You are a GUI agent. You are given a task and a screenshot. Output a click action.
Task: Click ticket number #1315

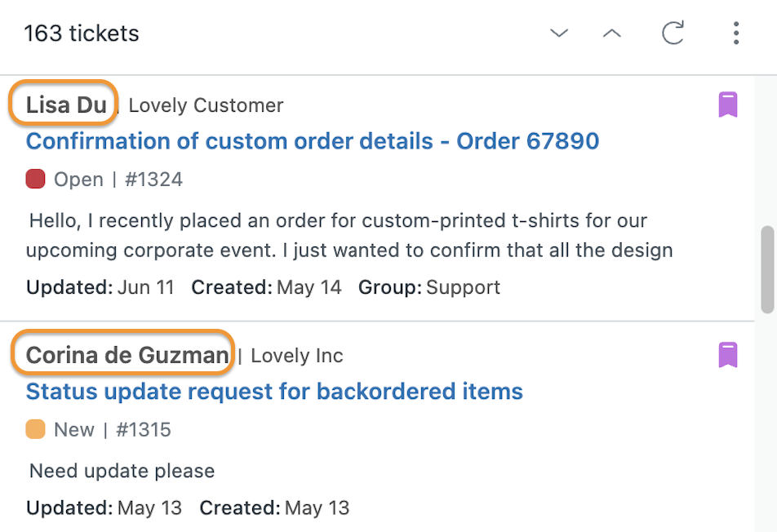click(143, 429)
